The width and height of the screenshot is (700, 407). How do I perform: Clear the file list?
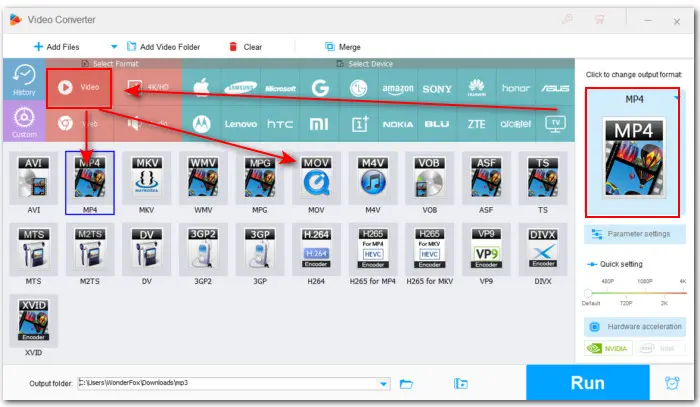246,47
